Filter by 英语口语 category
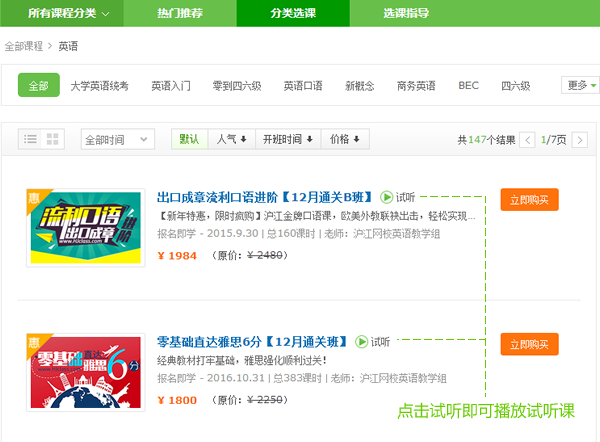The image size is (600, 442). (303, 86)
